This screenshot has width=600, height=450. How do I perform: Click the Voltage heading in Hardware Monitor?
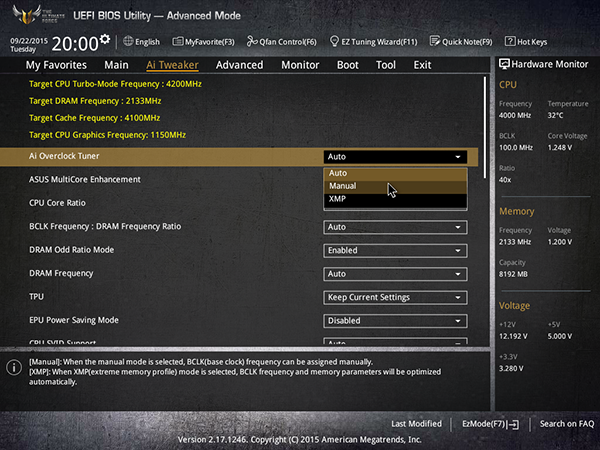point(514,306)
